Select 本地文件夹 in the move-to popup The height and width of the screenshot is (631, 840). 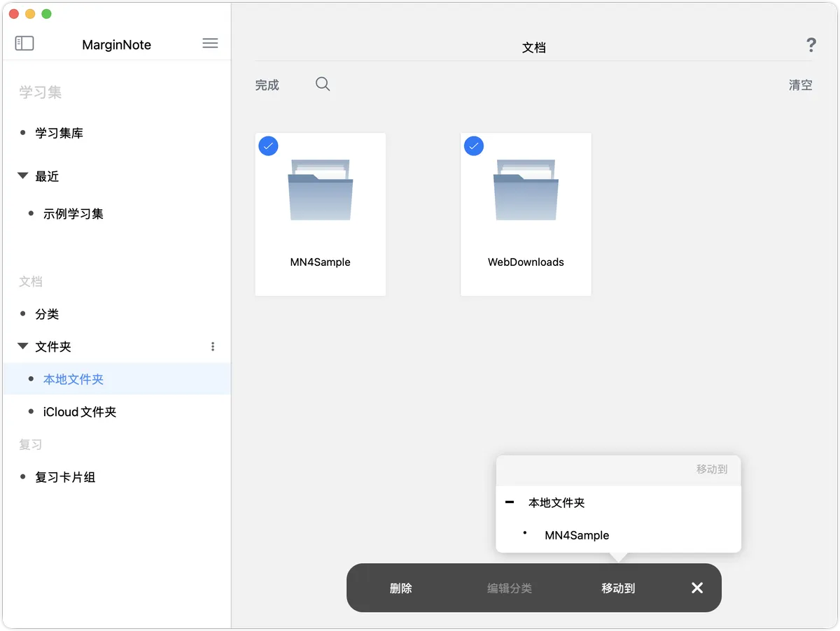point(556,502)
